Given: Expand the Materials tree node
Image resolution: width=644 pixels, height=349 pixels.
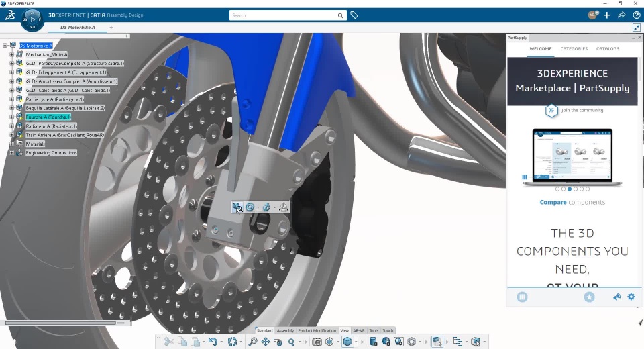Looking at the screenshot, I should [x=12, y=144].
